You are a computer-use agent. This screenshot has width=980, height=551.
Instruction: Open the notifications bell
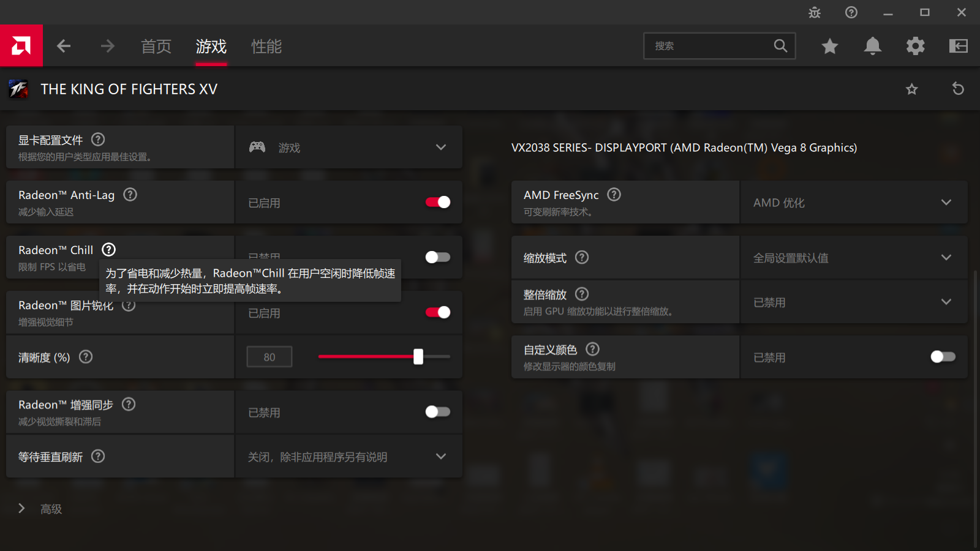(x=873, y=46)
